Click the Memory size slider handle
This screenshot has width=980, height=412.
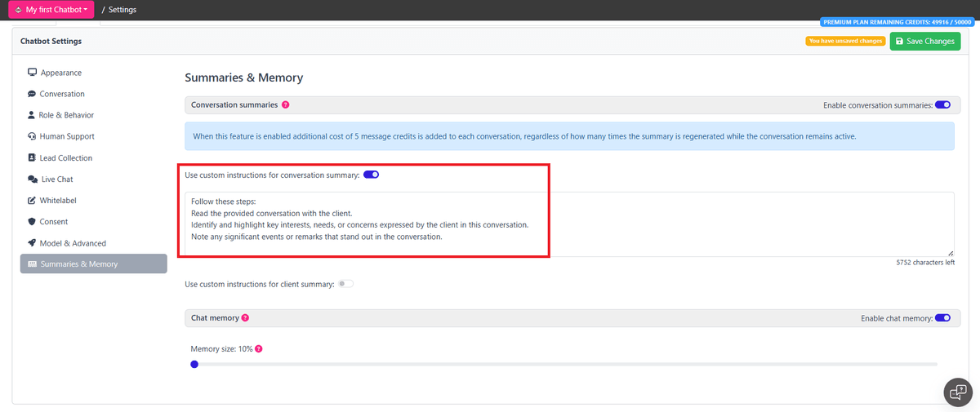194,364
